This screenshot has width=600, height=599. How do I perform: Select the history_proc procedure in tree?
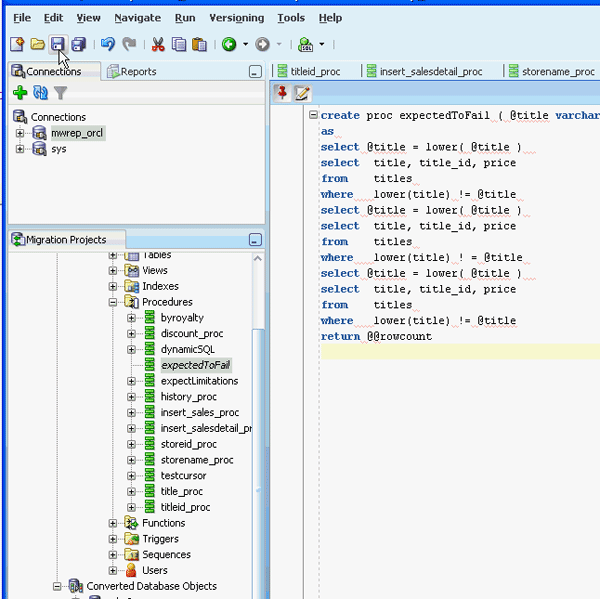188,397
